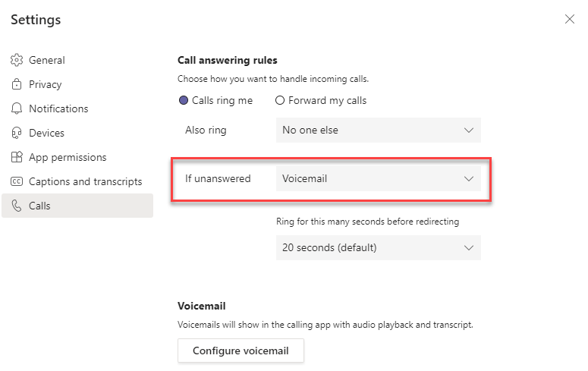Viewport: 588px width, 371px height.
Task: Go to the Devices settings tab
Action: coord(46,134)
